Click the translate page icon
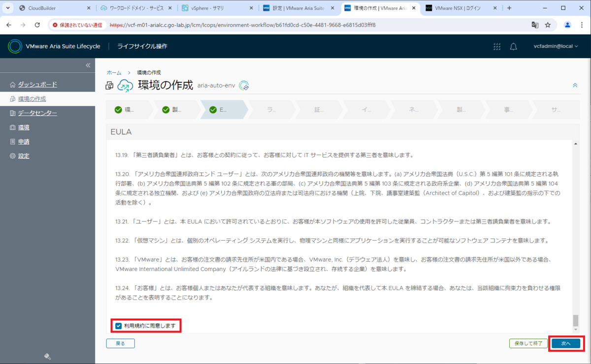The height and width of the screenshot is (364, 591). [x=535, y=25]
